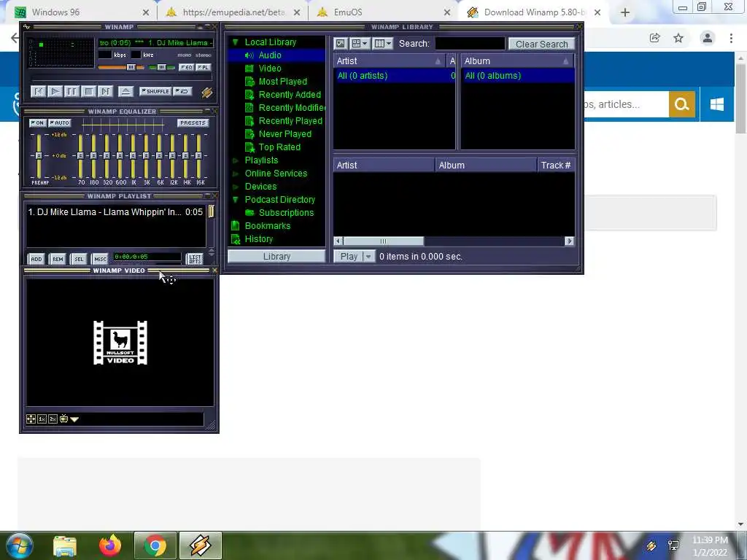Click the library Search input field
Image resolution: width=747 pixels, height=560 pixels.
pos(470,44)
